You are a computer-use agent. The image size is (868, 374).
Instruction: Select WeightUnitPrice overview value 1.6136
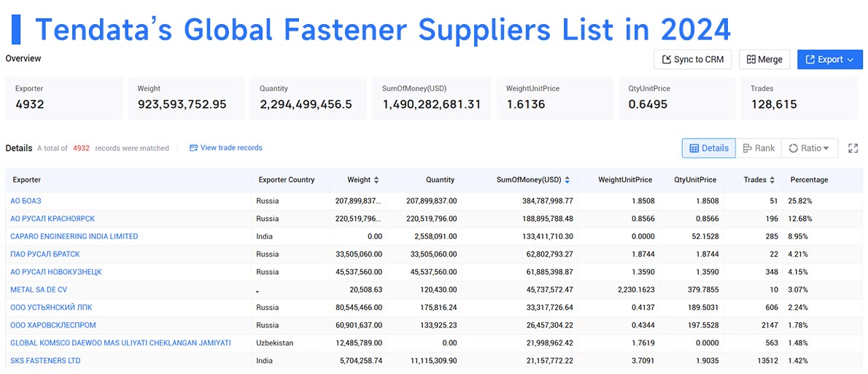click(x=525, y=104)
